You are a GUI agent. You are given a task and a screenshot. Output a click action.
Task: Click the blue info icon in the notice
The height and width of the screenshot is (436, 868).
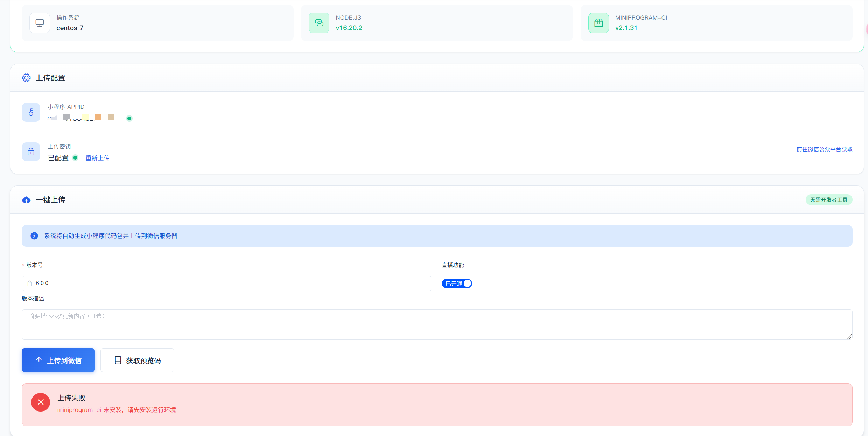[34, 236]
